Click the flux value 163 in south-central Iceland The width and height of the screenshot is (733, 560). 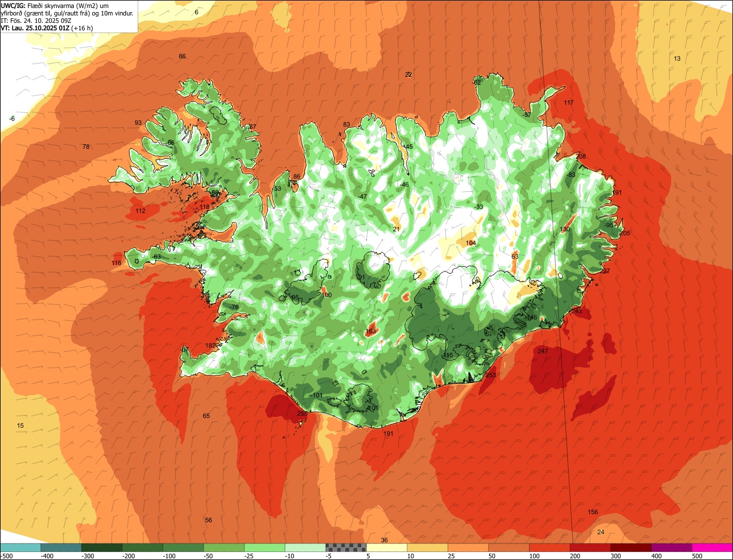pos(371,331)
